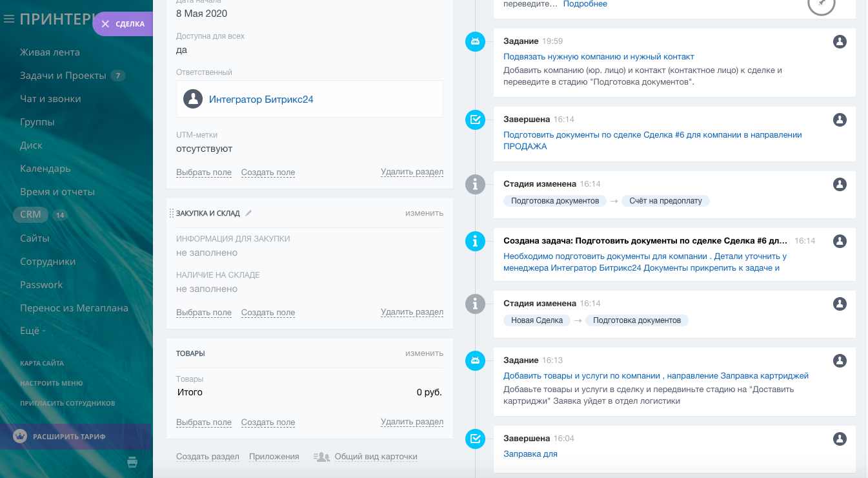Click the people icon beside Общий вид карточки
The width and height of the screenshot is (868, 478).
tap(321, 457)
